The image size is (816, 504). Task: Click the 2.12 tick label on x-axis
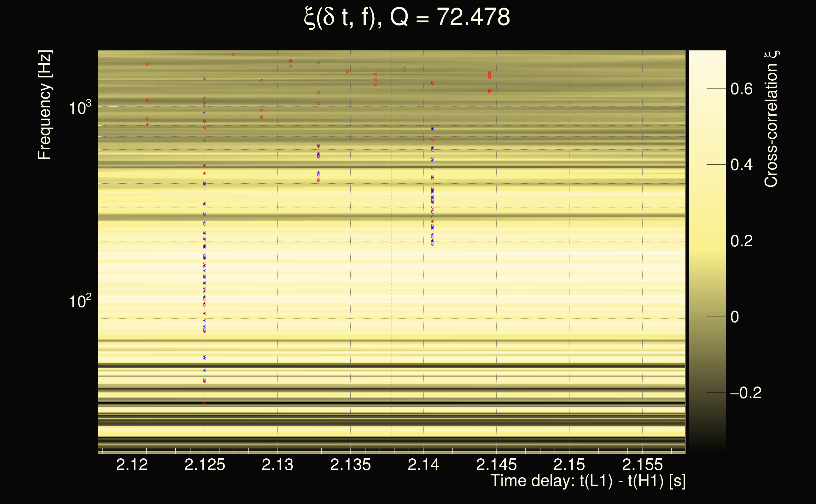tap(132, 465)
